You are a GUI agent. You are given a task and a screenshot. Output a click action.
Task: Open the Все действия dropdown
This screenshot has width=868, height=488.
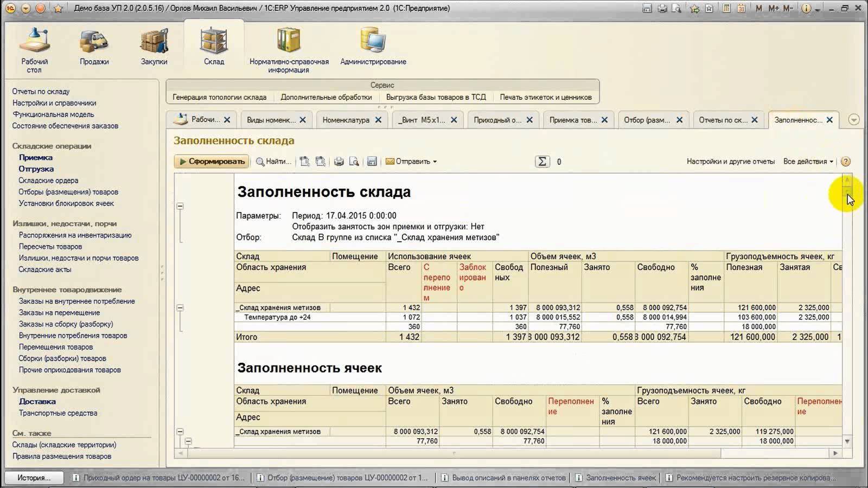point(808,161)
